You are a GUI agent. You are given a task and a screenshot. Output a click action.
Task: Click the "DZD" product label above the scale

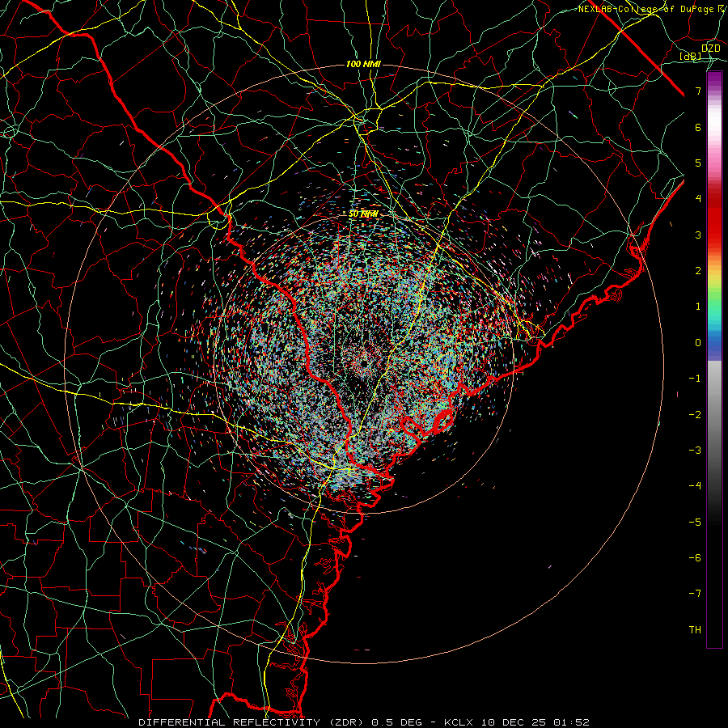(710, 49)
